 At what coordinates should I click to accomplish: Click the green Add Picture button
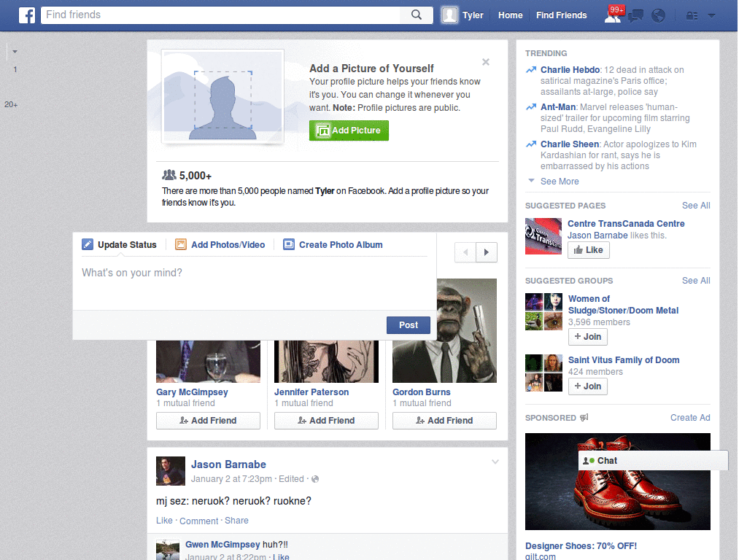click(x=349, y=131)
